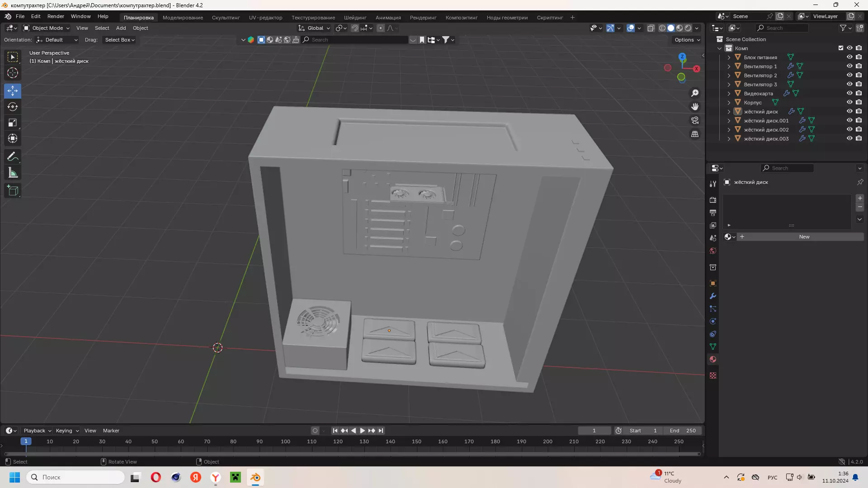Expand жёсткий диск.001 tree item

tap(729, 121)
